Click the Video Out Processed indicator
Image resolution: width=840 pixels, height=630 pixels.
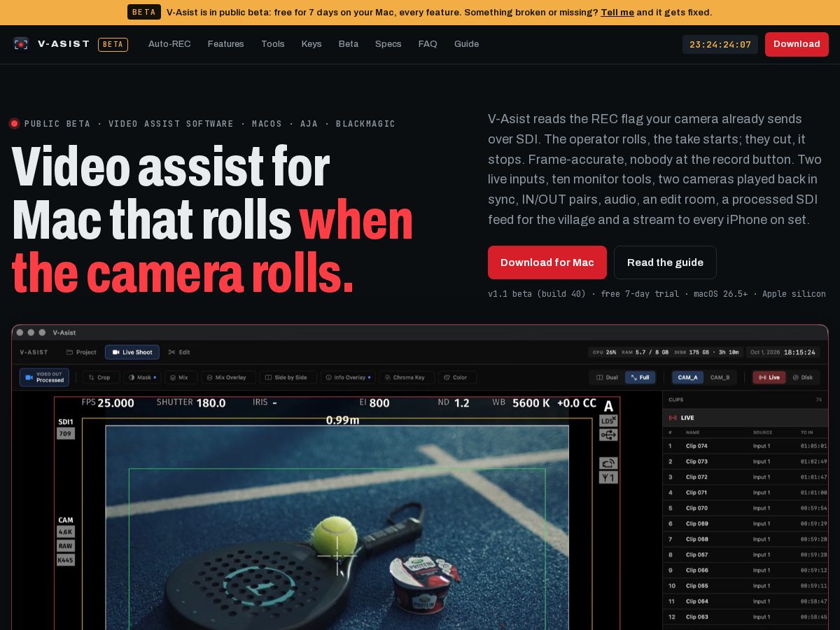(x=44, y=377)
